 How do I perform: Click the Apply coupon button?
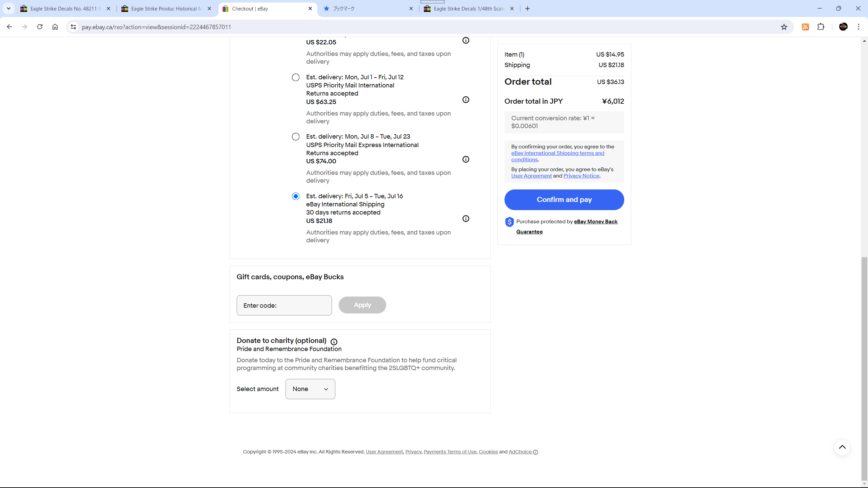[362, 305]
